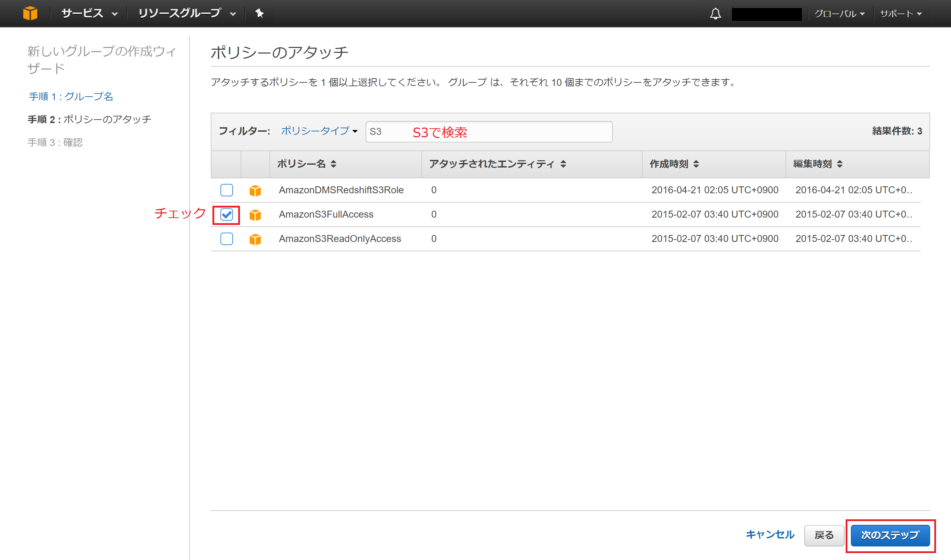
Task: Click edit time cell for AmazonDMSRedshiftS3Role
Action: (x=854, y=190)
